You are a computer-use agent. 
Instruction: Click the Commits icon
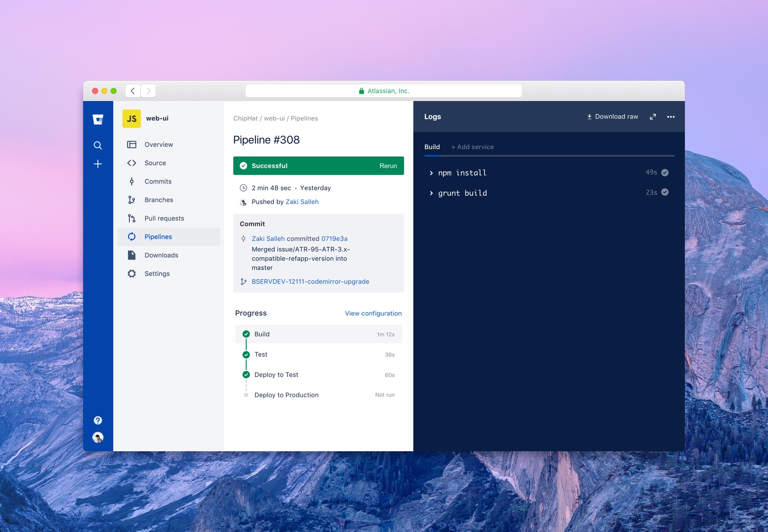tap(132, 181)
